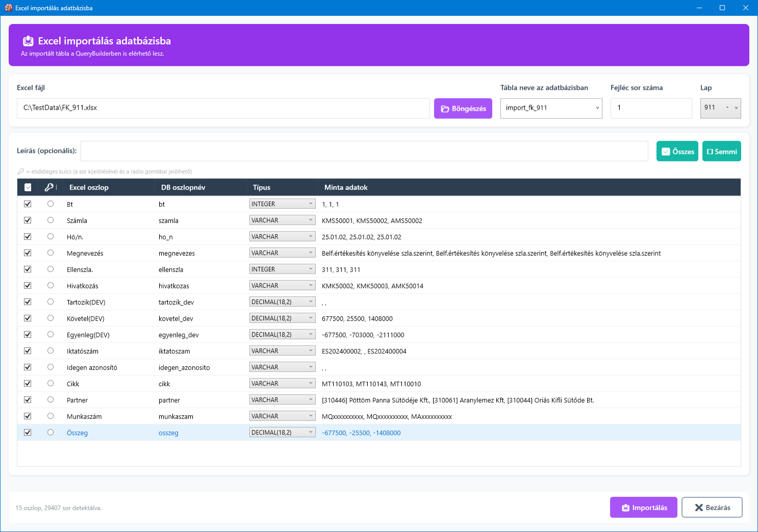Set Bt row as primary key
The width and height of the screenshot is (758, 532).
[x=50, y=204]
